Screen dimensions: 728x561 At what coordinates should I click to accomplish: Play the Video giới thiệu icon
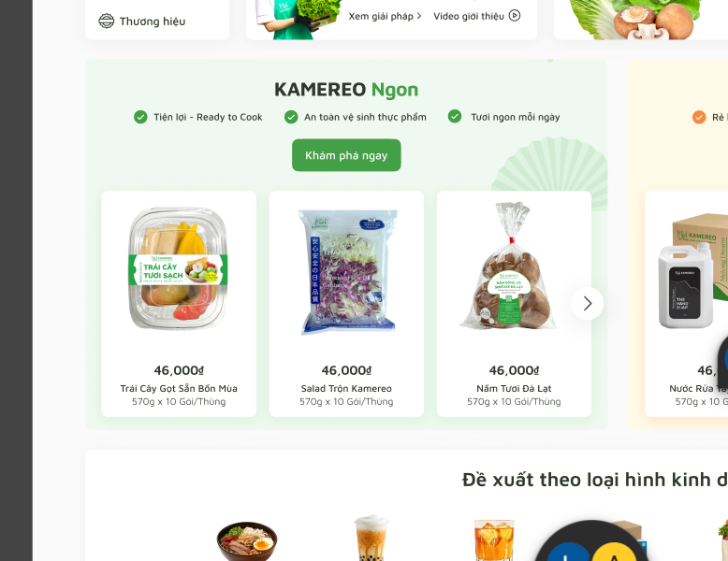tap(515, 15)
